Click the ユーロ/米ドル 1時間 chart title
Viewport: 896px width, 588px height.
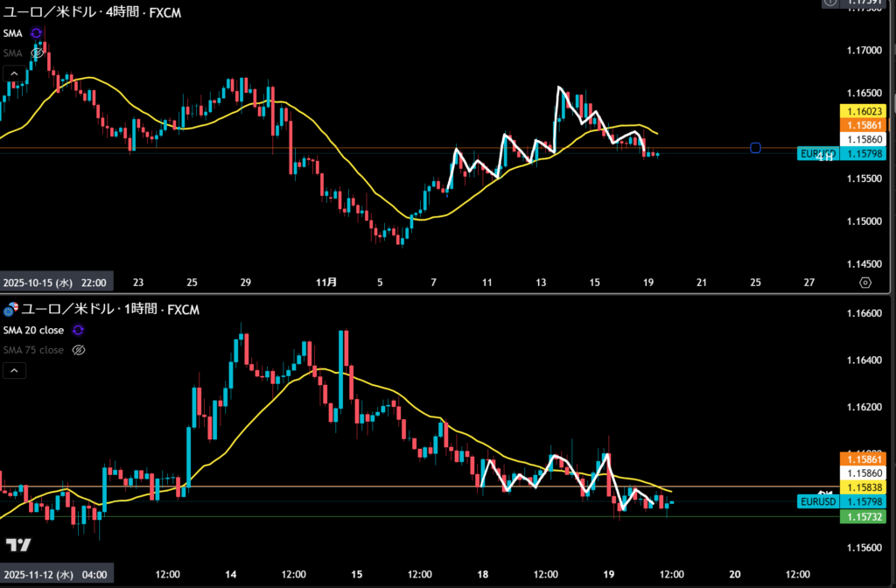105,309
